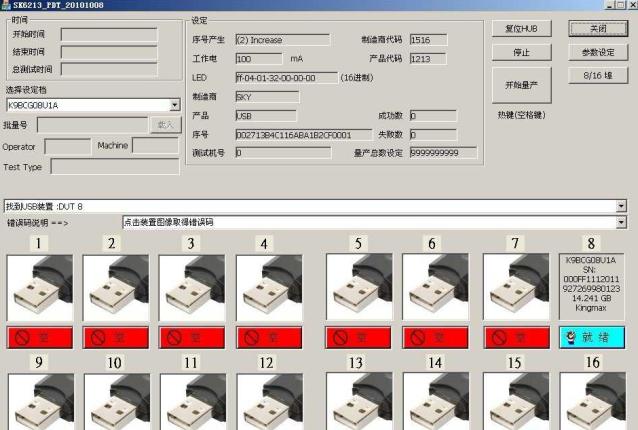Expand the error code description dropdown
This screenshot has height=430, width=638.
(x=621, y=222)
